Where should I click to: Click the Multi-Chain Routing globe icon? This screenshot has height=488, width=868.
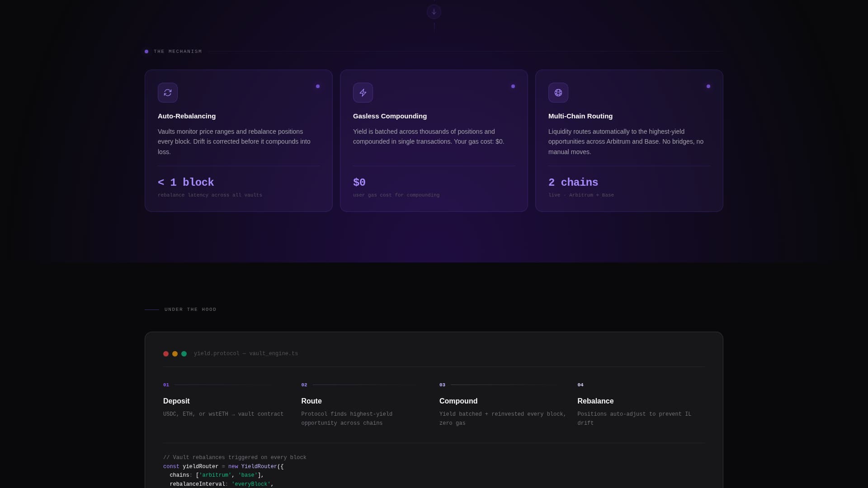click(x=558, y=93)
